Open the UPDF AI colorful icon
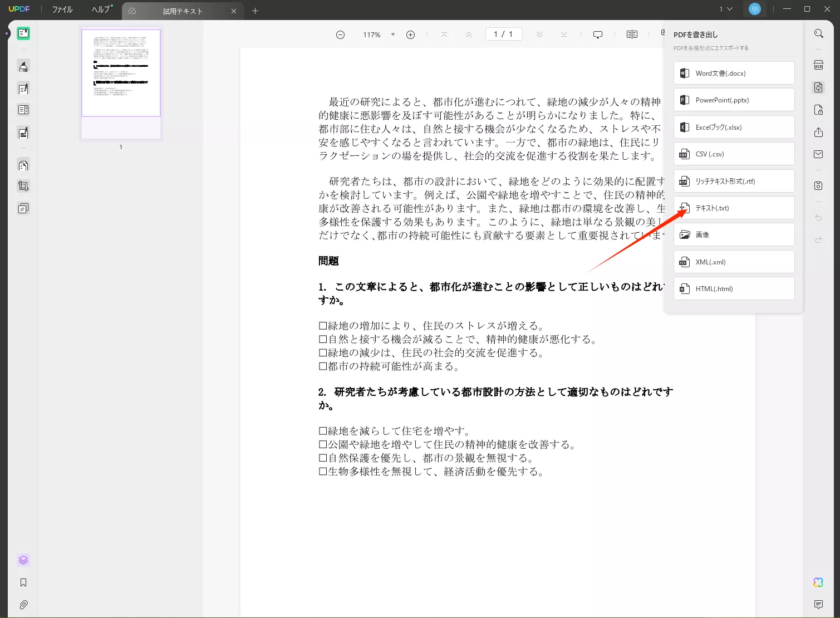The image size is (840, 618). point(818,582)
